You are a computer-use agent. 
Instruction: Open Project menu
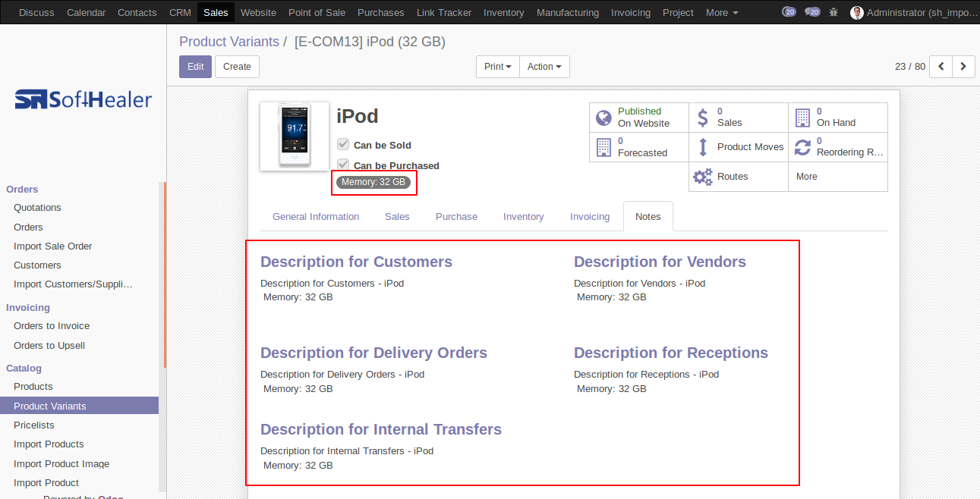click(678, 12)
